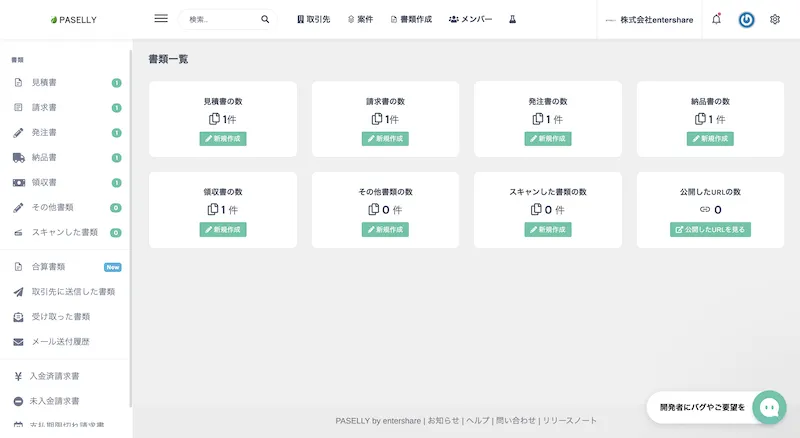Viewport: 800px width, 438px height.
Task: Open the notification bell
Action: tap(716, 19)
